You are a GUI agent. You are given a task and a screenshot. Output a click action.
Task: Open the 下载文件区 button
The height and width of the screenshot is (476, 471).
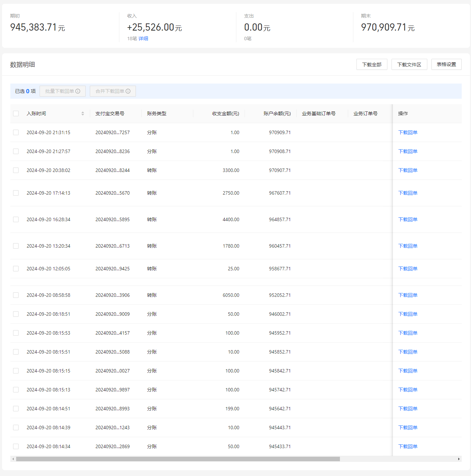coord(409,64)
